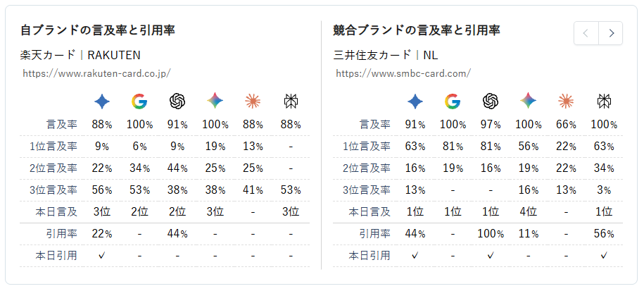Click the 自ブランドの言及率と引用率 heading
The width and height of the screenshot is (644, 291).
click(x=98, y=30)
